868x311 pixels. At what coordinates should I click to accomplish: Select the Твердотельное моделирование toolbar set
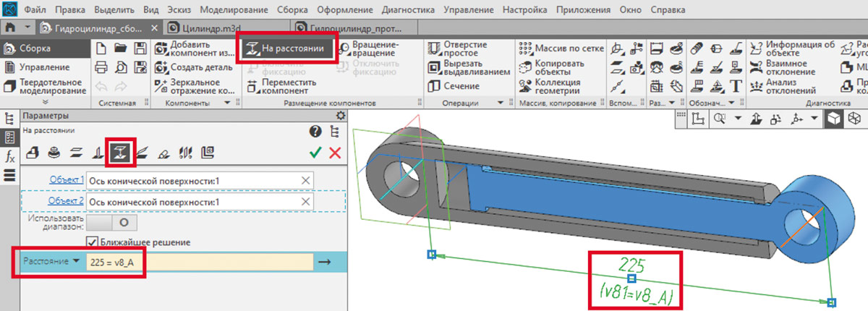(45, 86)
